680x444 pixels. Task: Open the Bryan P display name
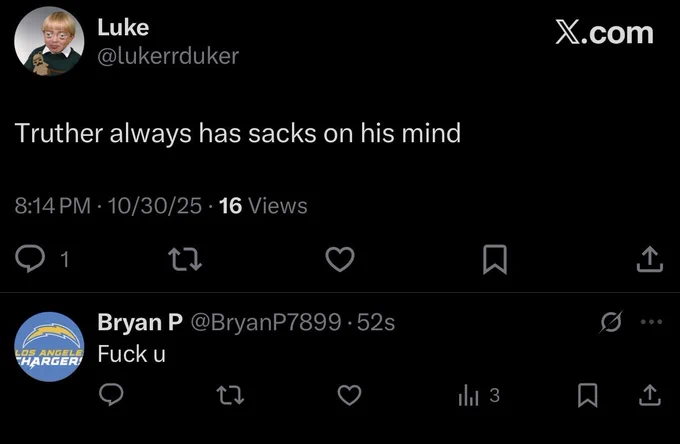coord(140,322)
